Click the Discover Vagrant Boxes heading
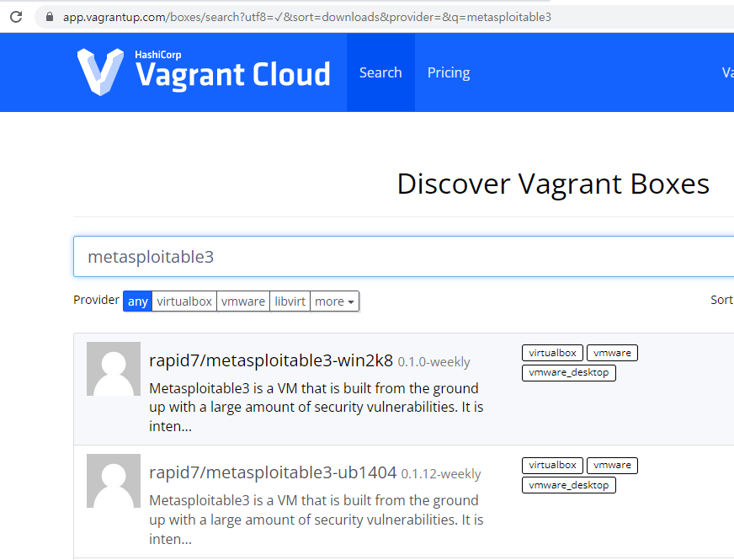The image size is (734, 560). [x=553, y=184]
